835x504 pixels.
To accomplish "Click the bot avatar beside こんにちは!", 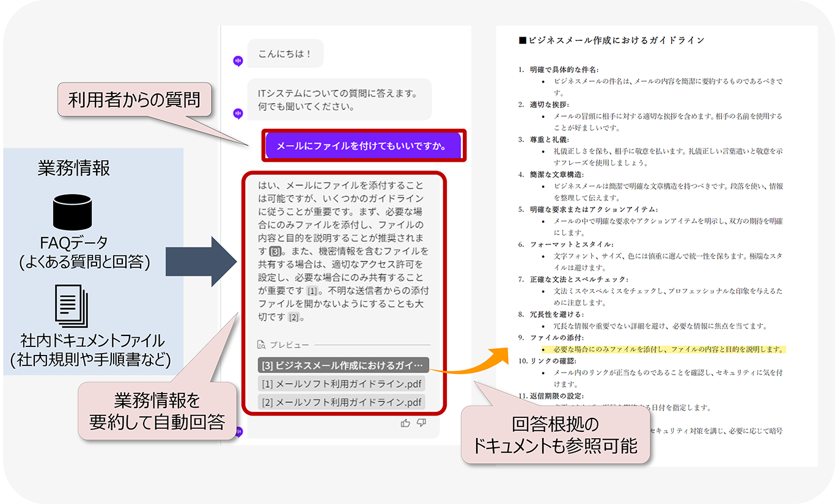I will (x=238, y=61).
